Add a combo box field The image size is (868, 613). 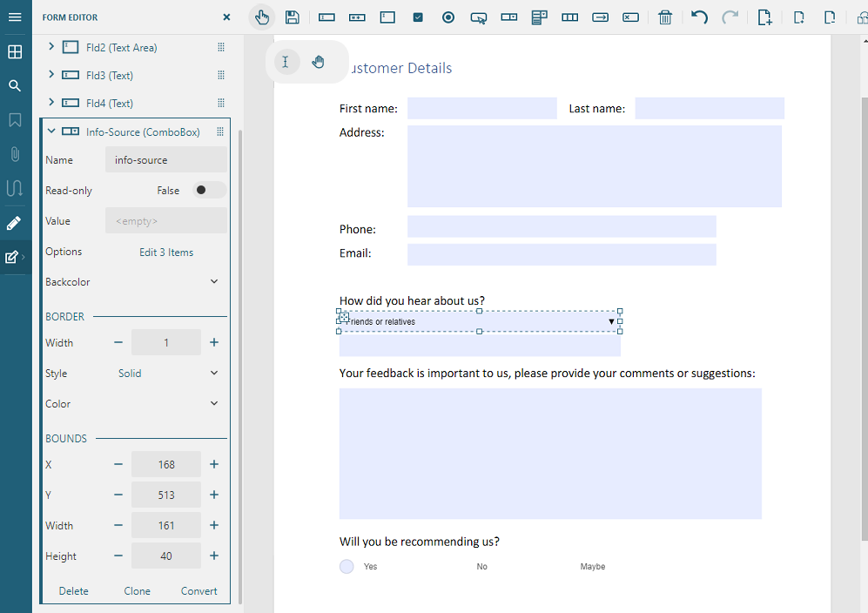click(x=509, y=17)
